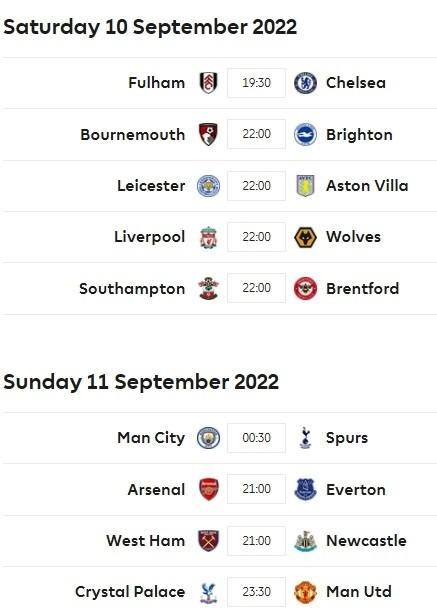Select the Liverpool club crest
Viewport: 437px width, 613px height.
208,237
